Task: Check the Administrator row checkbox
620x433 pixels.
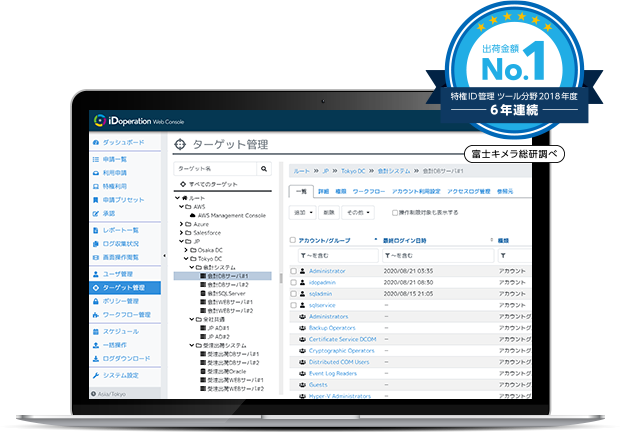Action: pyautogui.click(x=293, y=271)
